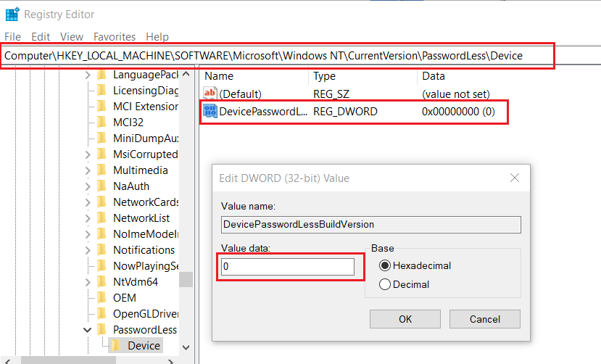Select the MsiCorrupted folder icon

coord(102,154)
